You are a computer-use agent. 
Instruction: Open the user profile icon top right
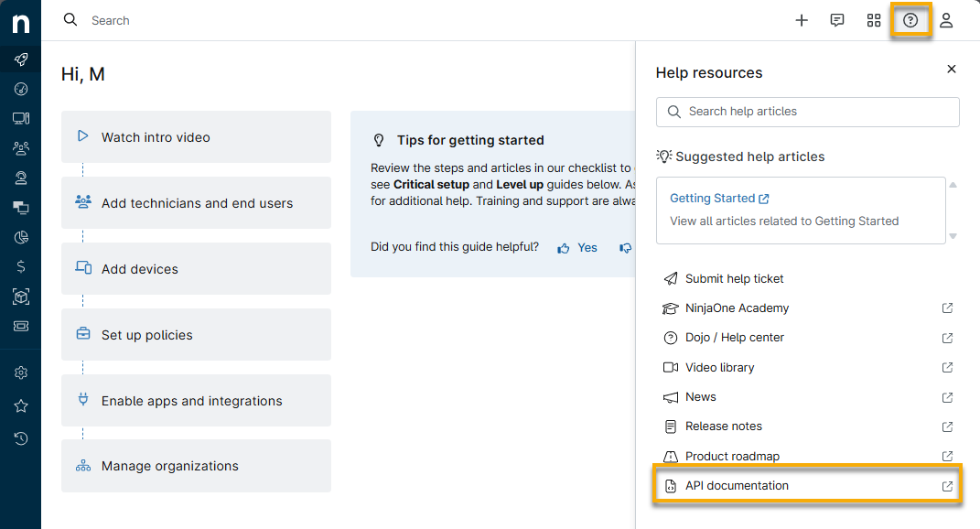click(x=947, y=19)
